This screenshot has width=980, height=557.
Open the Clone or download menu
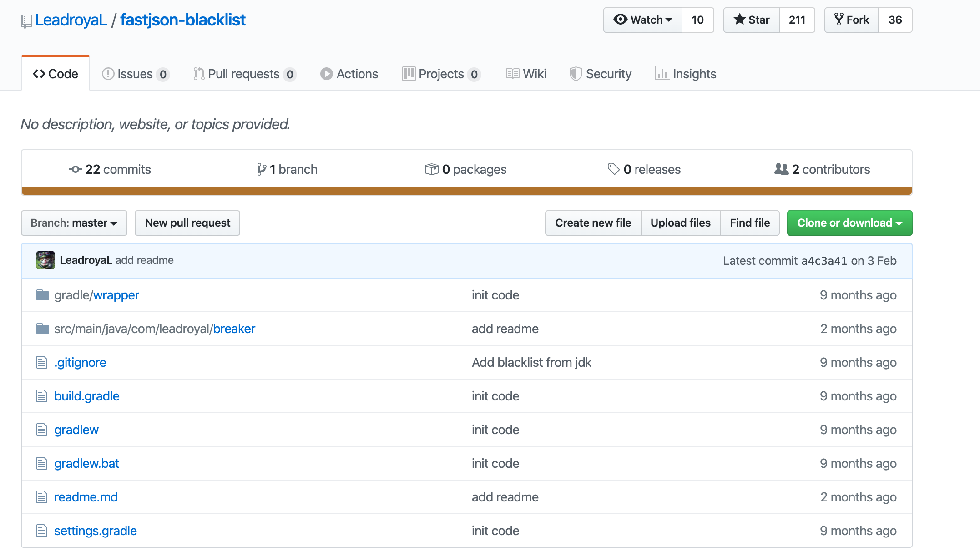click(849, 223)
